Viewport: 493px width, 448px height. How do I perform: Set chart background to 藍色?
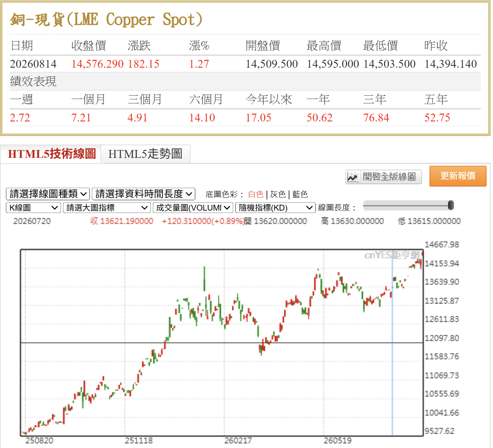tap(300, 194)
